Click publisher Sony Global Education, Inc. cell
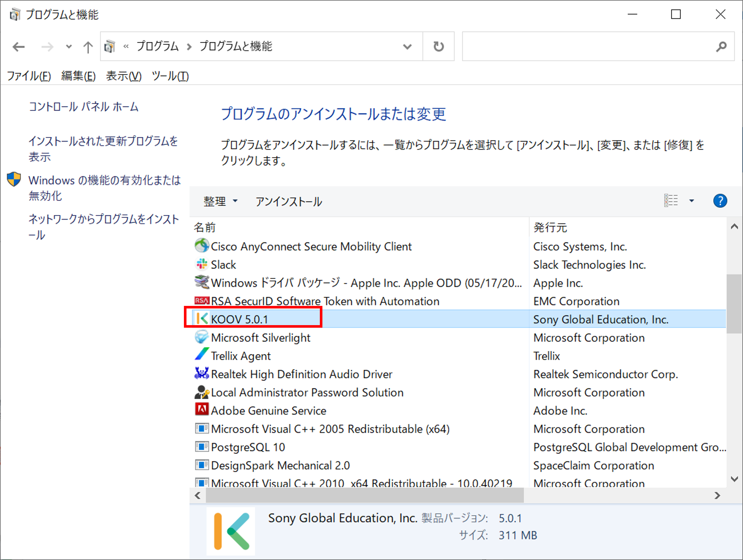The image size is (743, 560). point(601,319)
